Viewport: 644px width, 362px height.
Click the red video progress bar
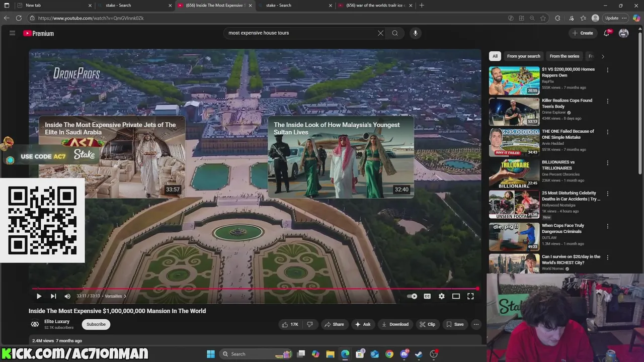255,289
